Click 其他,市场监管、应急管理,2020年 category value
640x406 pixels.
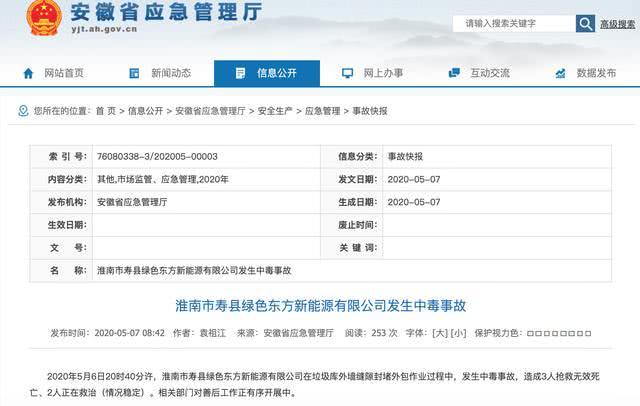(163, 180)
